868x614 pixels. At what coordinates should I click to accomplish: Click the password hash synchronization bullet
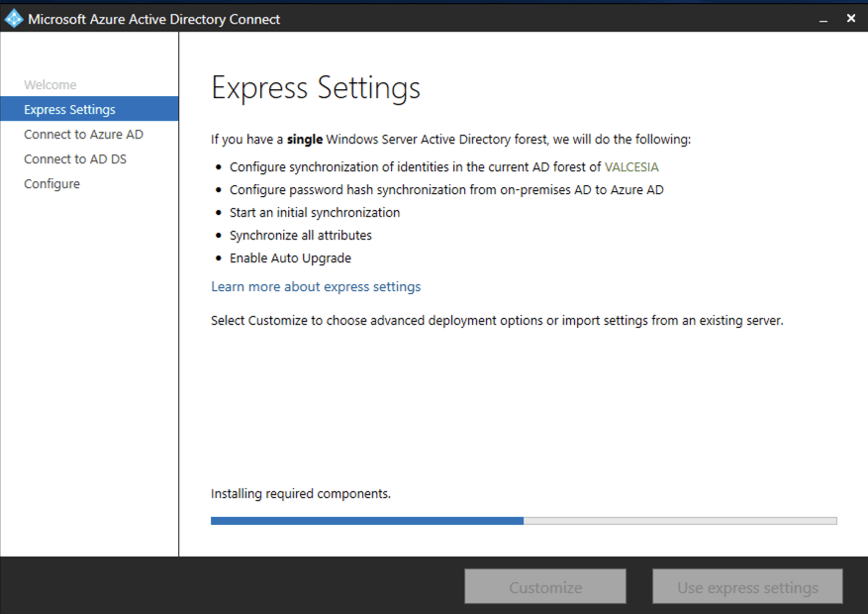446,189
